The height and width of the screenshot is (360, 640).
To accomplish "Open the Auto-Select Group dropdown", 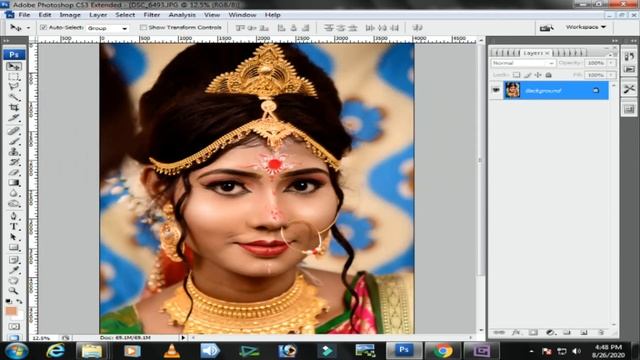I will (x=107, y=28).
